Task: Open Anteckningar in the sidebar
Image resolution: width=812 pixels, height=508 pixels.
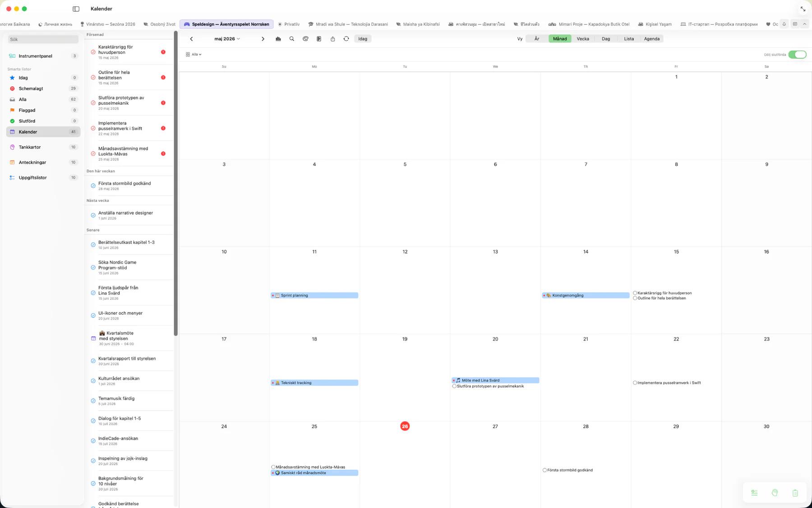Action: [x=43, y=162]
